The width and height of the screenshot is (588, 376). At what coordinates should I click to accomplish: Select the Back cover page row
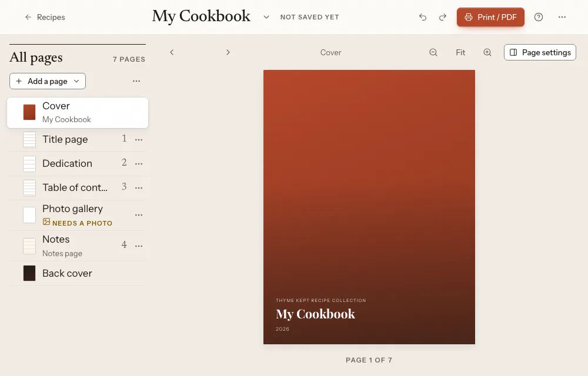pos(78,273)
